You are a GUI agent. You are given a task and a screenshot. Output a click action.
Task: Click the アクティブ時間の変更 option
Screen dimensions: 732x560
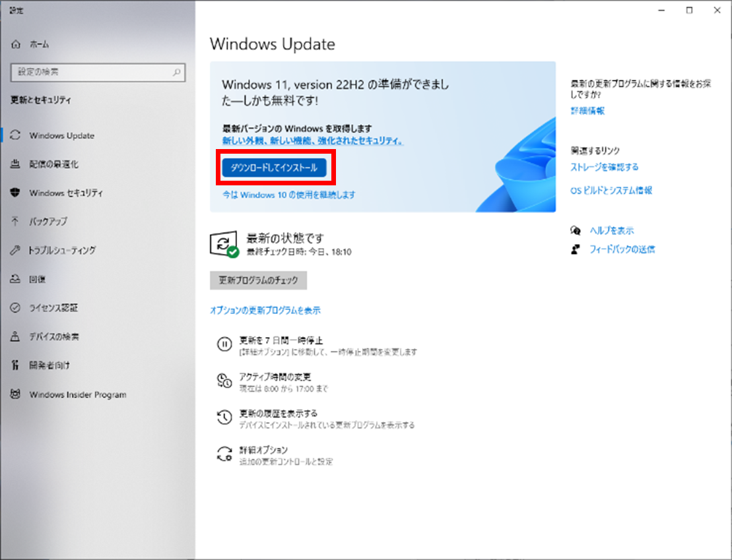point(275,377)
